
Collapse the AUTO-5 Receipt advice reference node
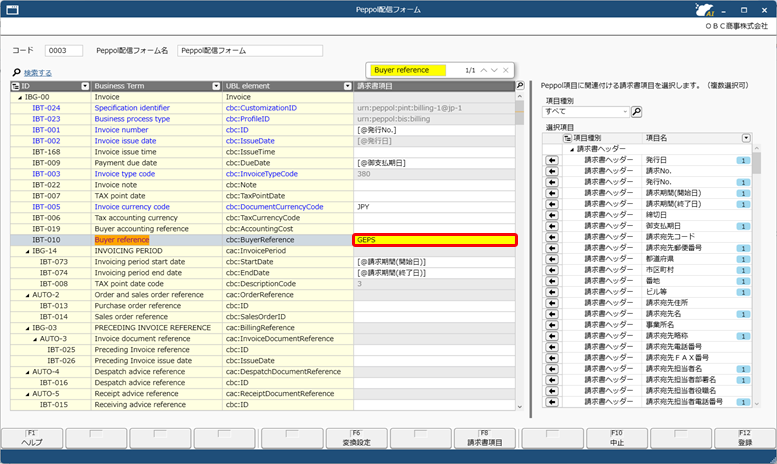pyautogui.click(x=28, y=394)
